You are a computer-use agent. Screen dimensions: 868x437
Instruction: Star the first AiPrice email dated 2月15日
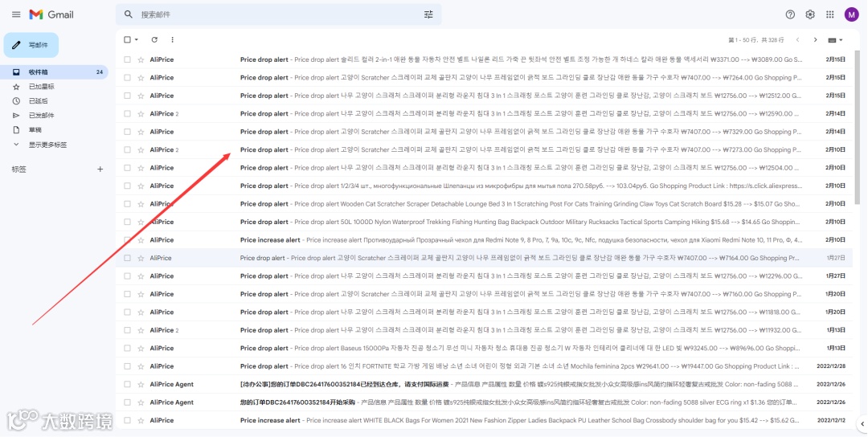point(141,59)
